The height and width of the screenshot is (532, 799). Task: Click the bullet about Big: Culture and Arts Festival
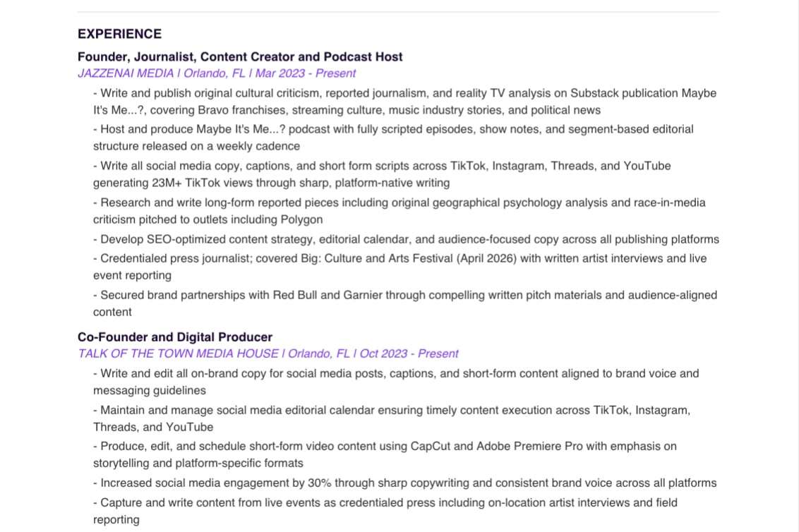click(399, 267)
